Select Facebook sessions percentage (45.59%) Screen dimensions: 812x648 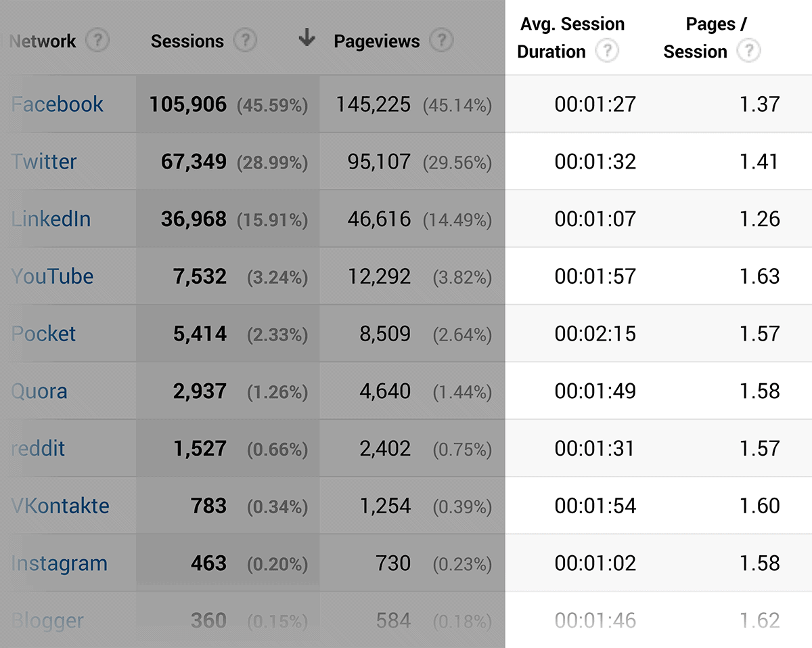(272, 106)
